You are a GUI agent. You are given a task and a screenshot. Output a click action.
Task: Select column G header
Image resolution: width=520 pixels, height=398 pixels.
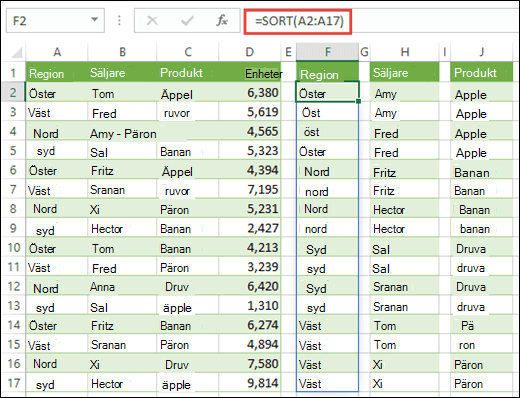click(364, 52)
